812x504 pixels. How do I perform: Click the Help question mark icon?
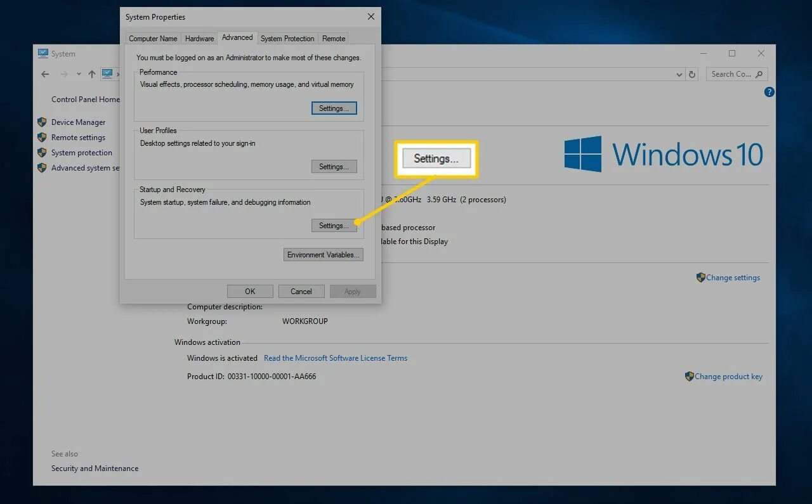pyautogui.click(x=769, y=92)
